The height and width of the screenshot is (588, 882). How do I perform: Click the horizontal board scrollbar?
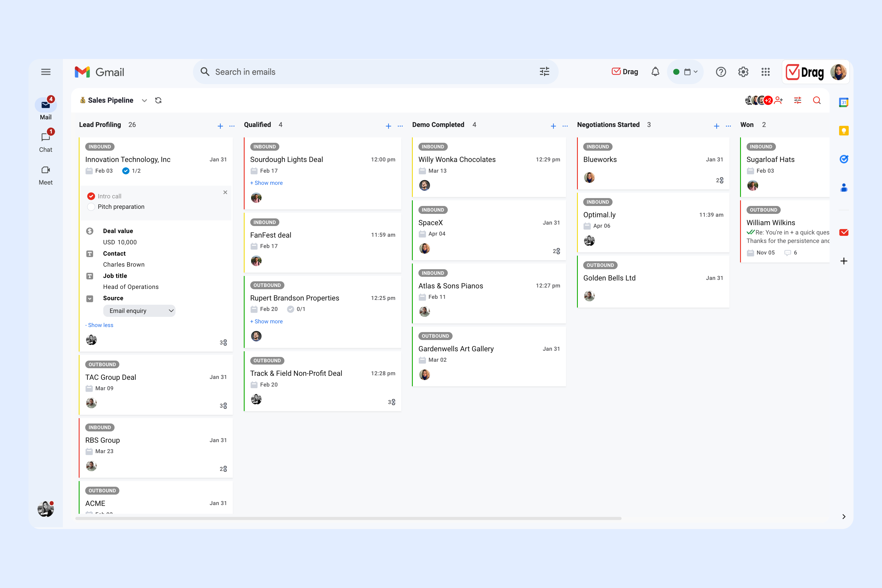348,519
